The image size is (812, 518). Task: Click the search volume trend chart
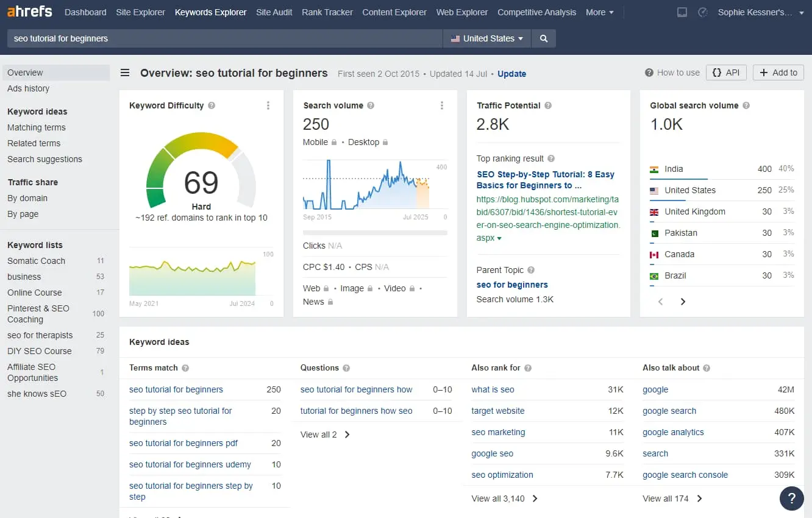click(x=366, y=185)
